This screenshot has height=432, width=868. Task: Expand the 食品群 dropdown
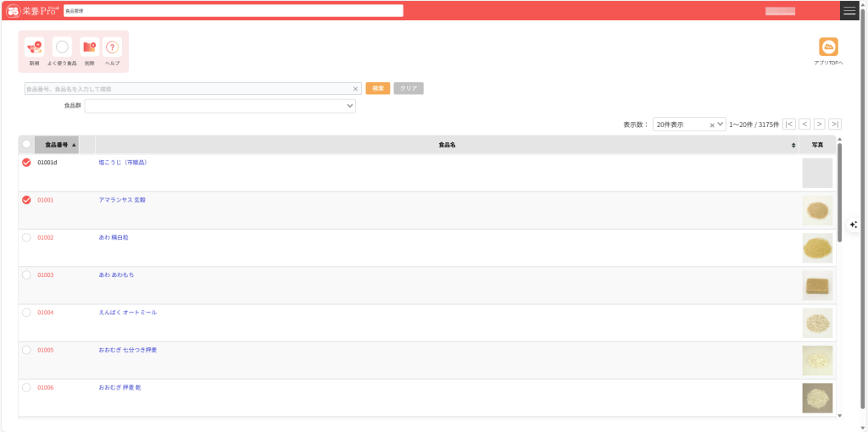coord(220,106)
